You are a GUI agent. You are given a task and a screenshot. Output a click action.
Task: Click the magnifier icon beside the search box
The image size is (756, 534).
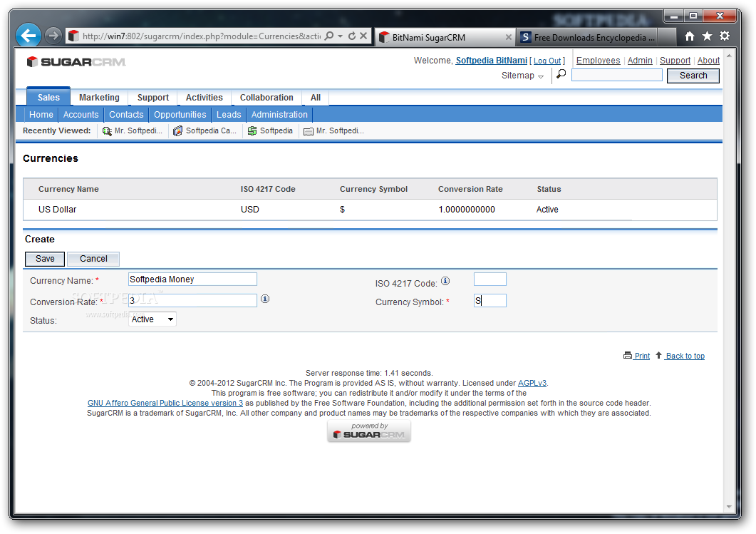(561, 74)
